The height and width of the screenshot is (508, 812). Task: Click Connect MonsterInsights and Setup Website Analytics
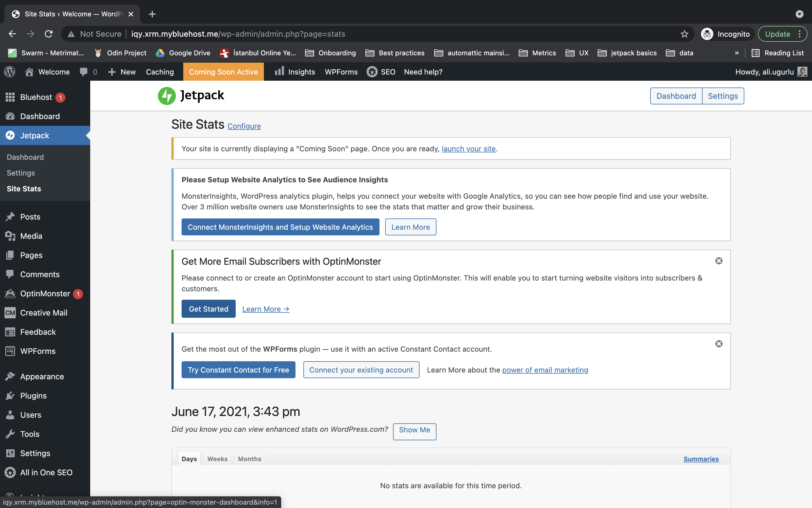point(280,227)
